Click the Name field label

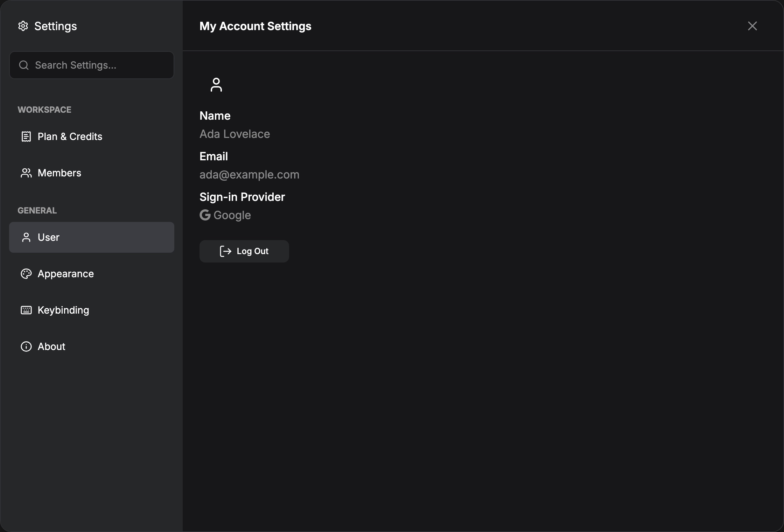point(215,116)
